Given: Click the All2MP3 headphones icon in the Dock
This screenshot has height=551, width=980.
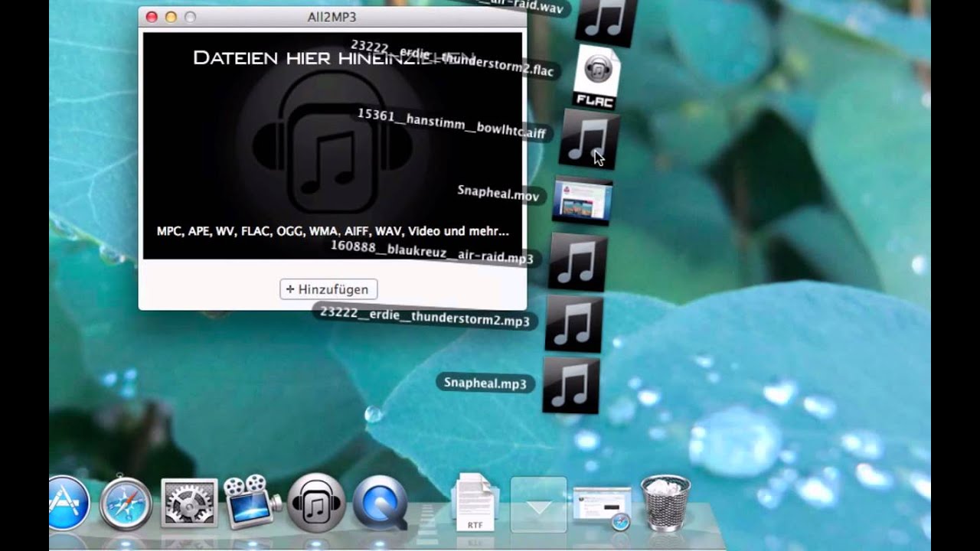Looking at the screenshot, I should tap(316, 503).
